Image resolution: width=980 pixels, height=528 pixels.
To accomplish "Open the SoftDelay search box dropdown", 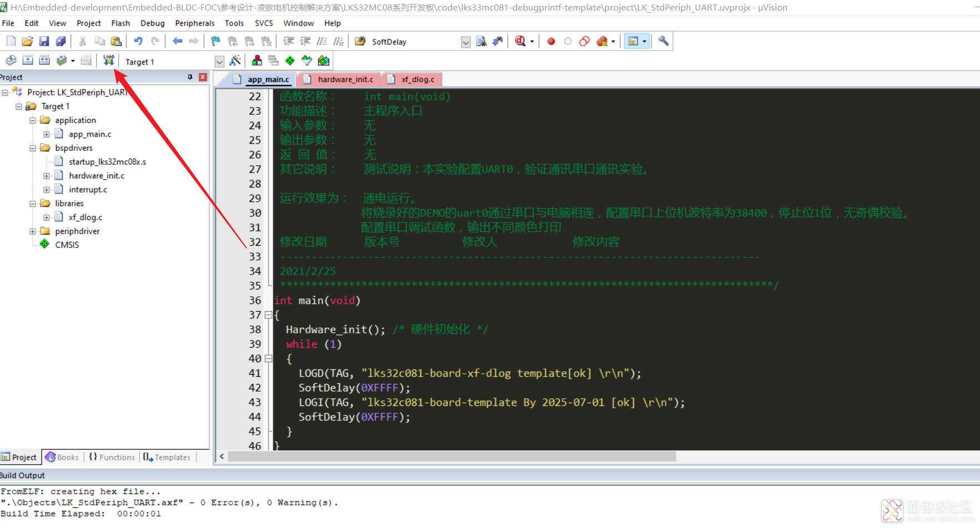I will [466, 42].
